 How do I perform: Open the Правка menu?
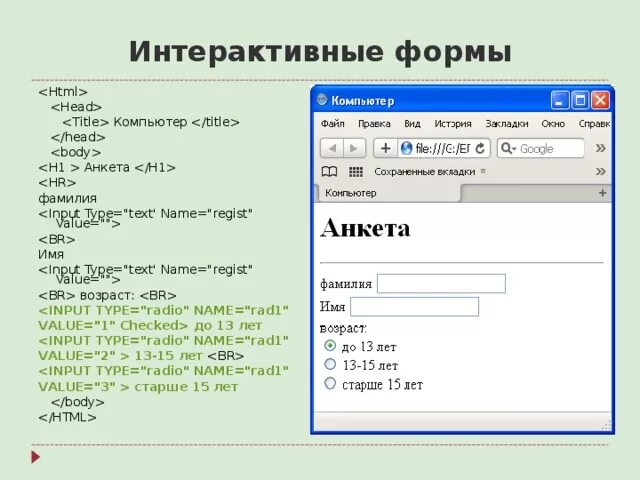(374, 124)
